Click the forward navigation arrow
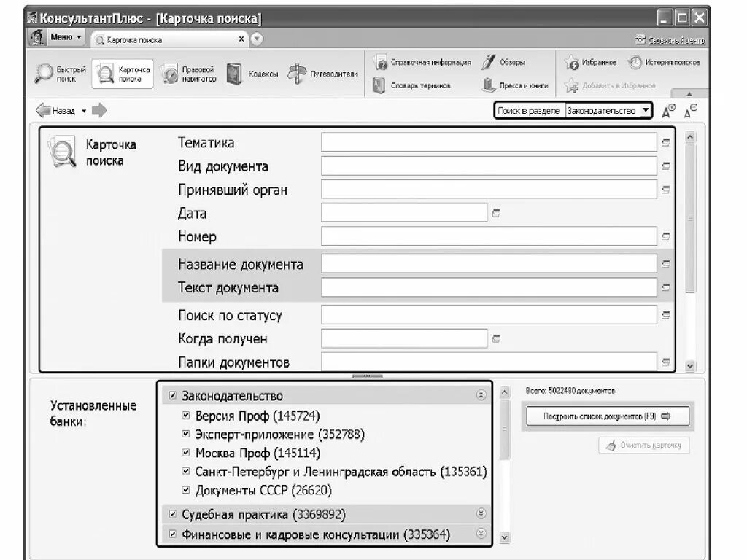Image resolution: width=747 pixels, height=560 pixels. pyautogui.click(x=99, y=111)
